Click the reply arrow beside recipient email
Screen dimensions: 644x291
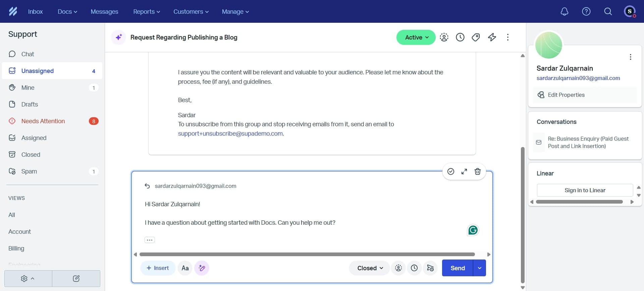click(x=147, y=186)
